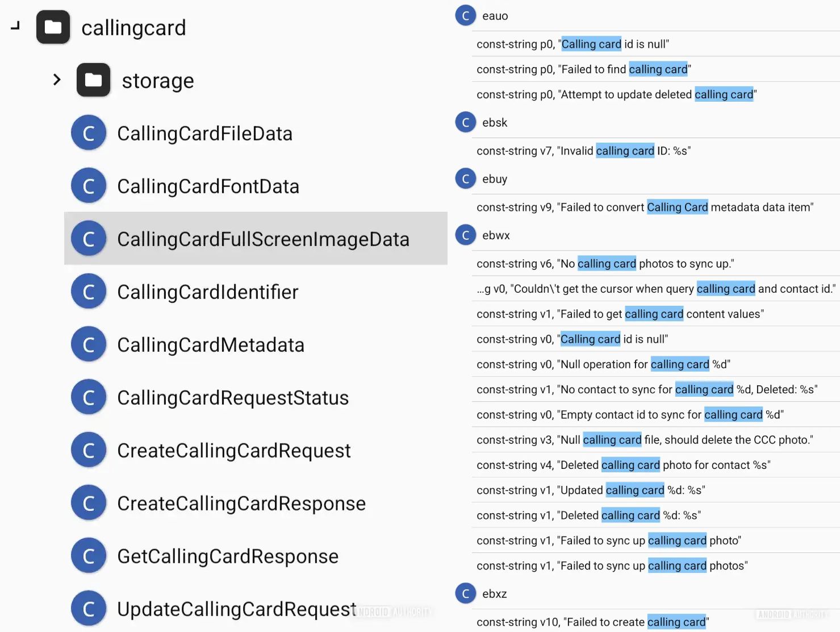Click the class icon beside ebxz
The width and height of the screenshot is (840, 632).
[x=465, y=593]
